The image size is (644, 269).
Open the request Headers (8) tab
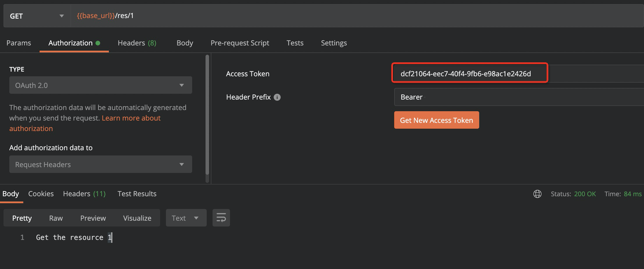click(137, 43)
